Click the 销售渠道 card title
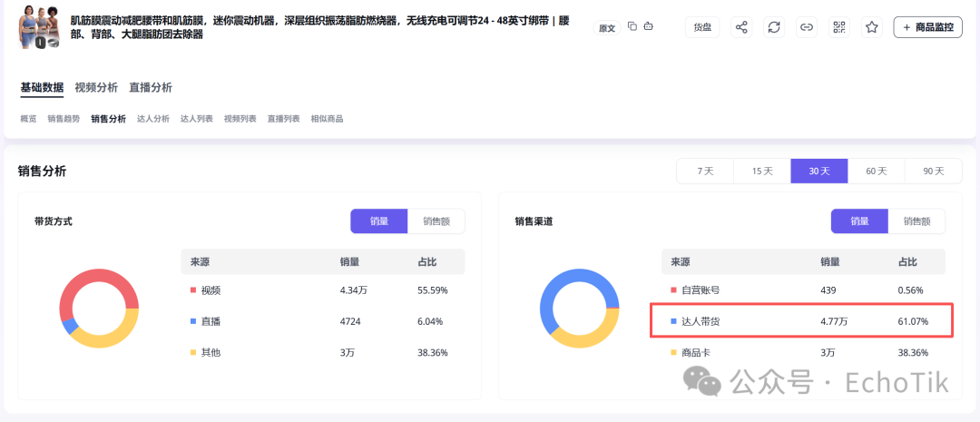 [x=534, y=221]
